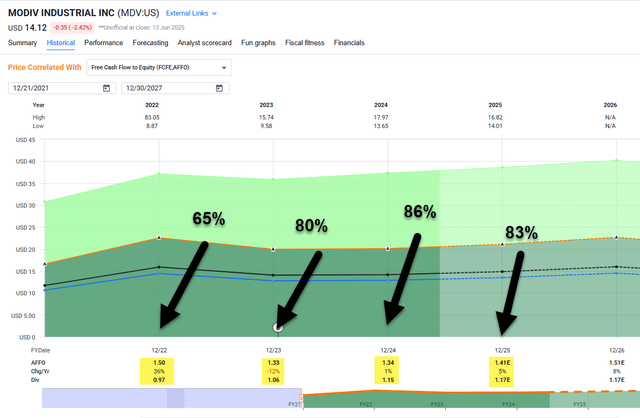
Task: Open the Summary tab
Action: pyautogui.click(x=22, y=43)
